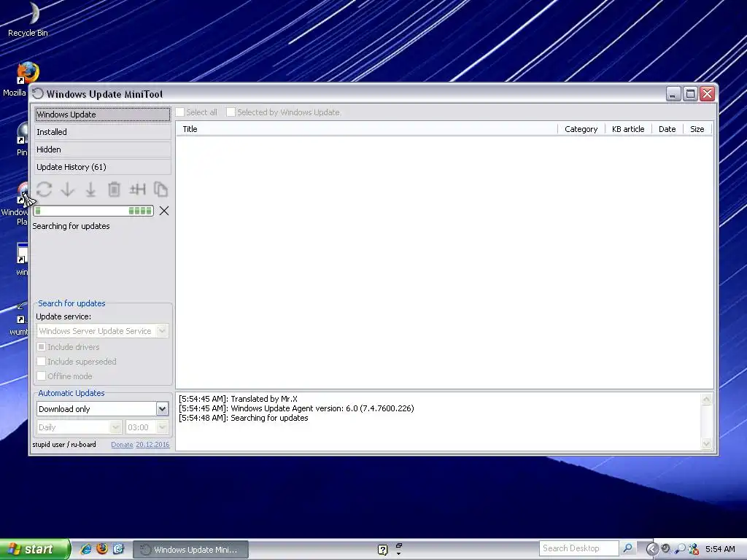Screen dimensions: 747x560
Task: Click the 20.12.2016 version link
Action: [152, 445]
